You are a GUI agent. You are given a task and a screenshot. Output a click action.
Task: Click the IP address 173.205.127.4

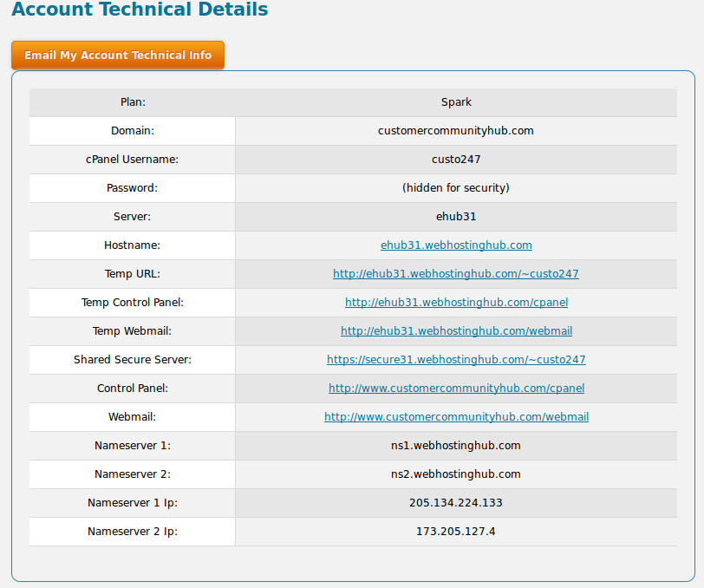(x=456, y=532)
